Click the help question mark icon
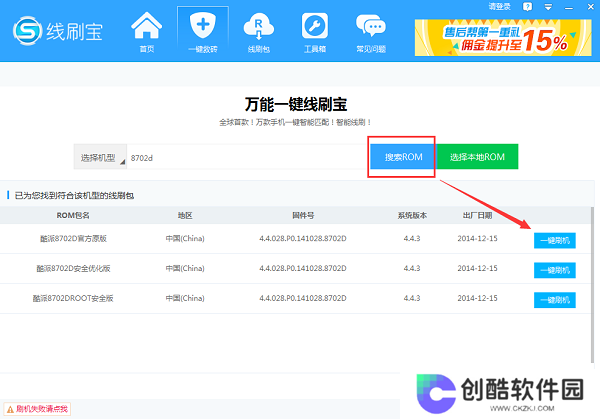600x419 pixels. click(x=527, y=7)
